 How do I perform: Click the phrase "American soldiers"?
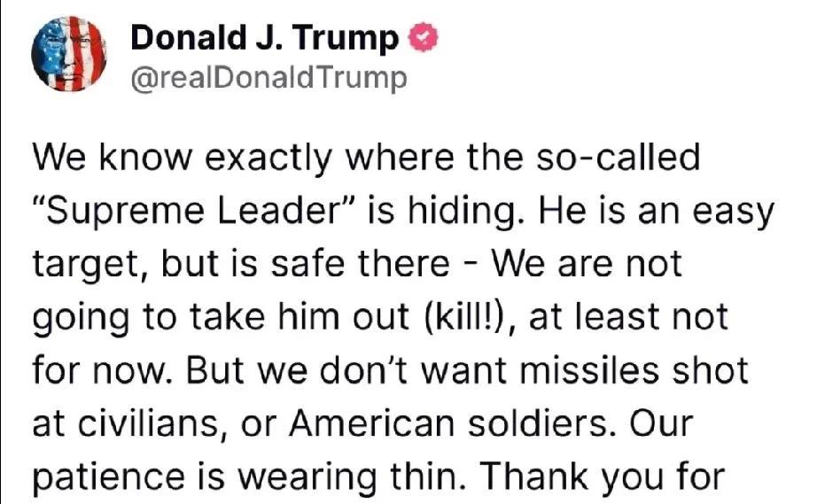click(448, 423)
